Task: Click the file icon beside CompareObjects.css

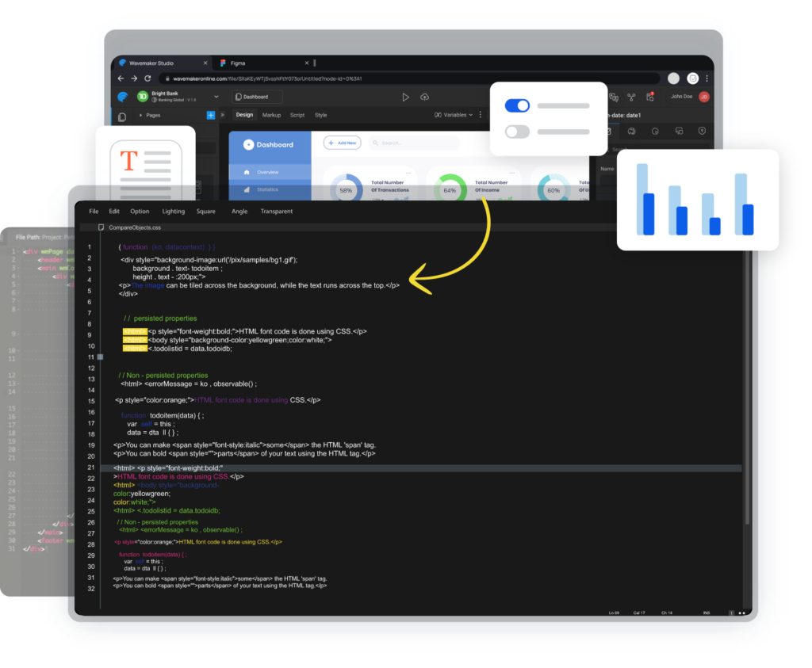Action: [101, 227]
